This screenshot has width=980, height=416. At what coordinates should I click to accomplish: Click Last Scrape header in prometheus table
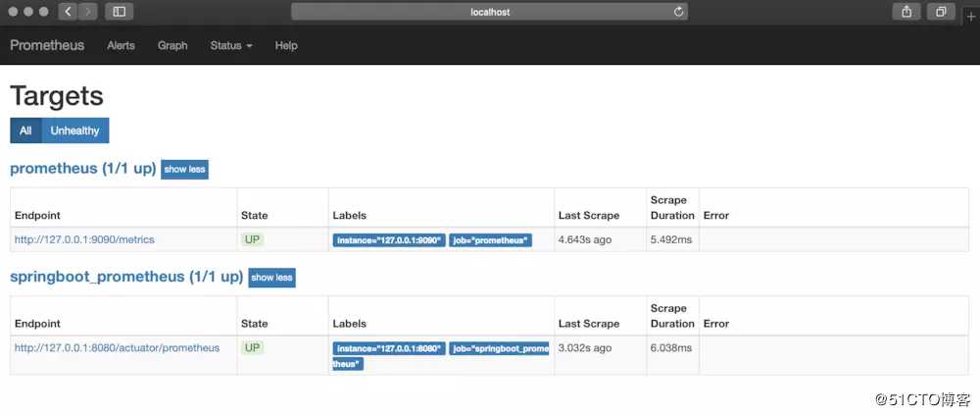pos(589,215)
